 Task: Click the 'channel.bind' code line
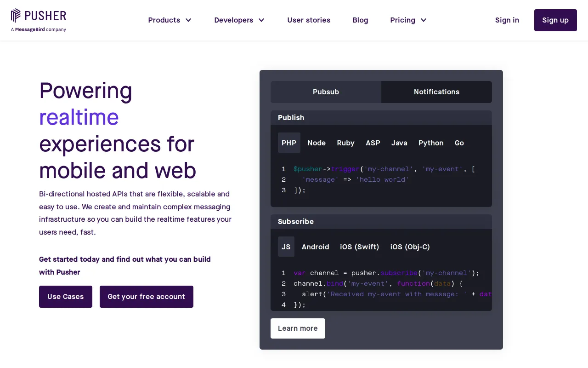(378, 284)
